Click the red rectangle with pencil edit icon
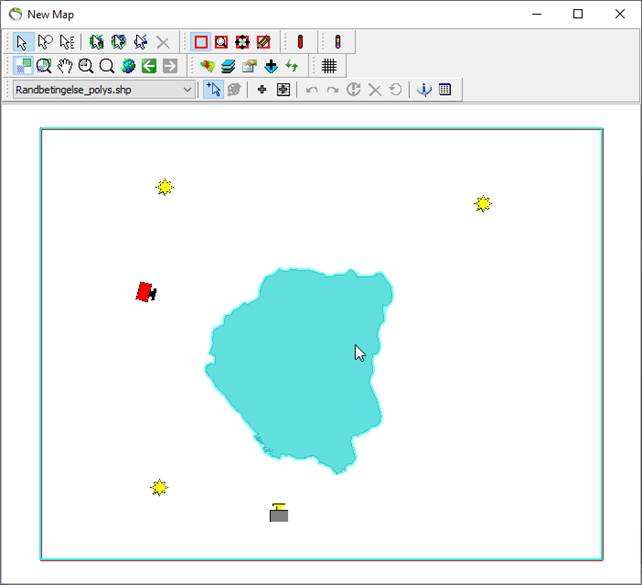 [263, 42]
